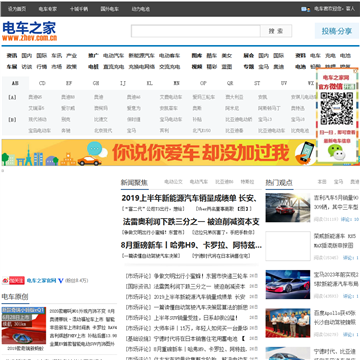
Task: Open headline 法雷奥利润下跌三分之一
Action: coord(191,222)
